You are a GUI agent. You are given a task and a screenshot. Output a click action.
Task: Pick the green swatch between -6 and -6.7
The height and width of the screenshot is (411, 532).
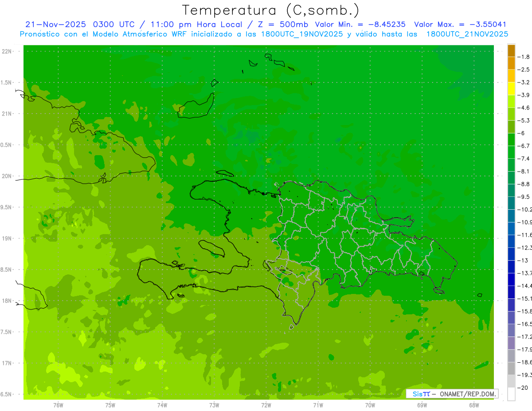(511, 140)
